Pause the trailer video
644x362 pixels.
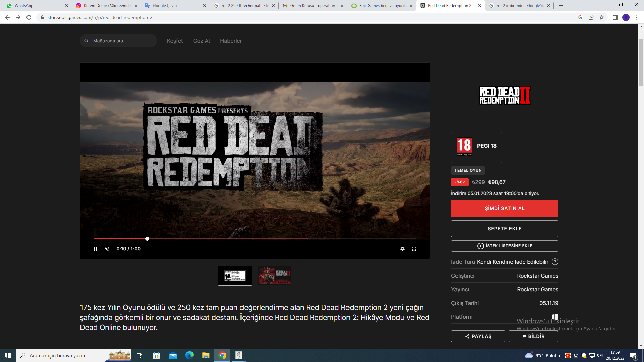click(96, 249)
